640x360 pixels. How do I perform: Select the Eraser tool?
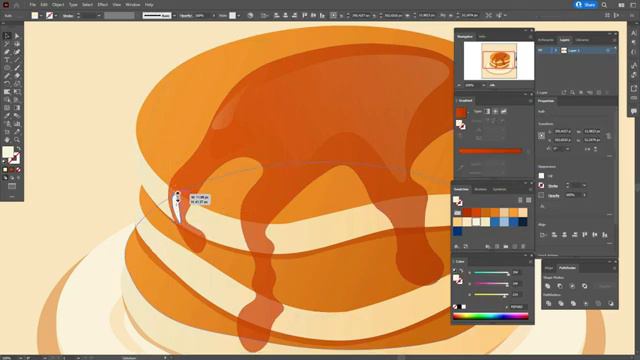[17, 76]
